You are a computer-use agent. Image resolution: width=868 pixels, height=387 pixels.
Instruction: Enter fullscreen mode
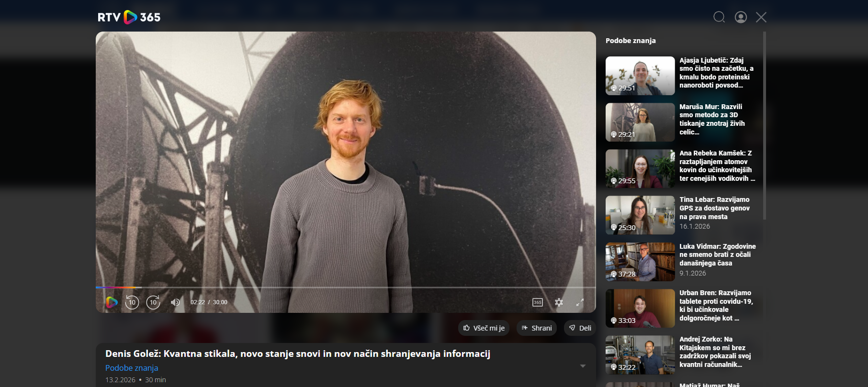(580, 302)
